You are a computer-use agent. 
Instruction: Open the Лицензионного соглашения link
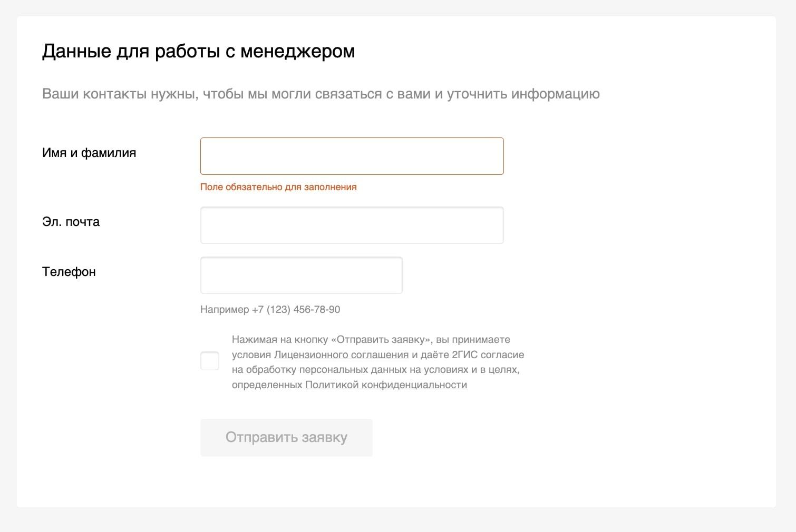[x=341, y=354]
